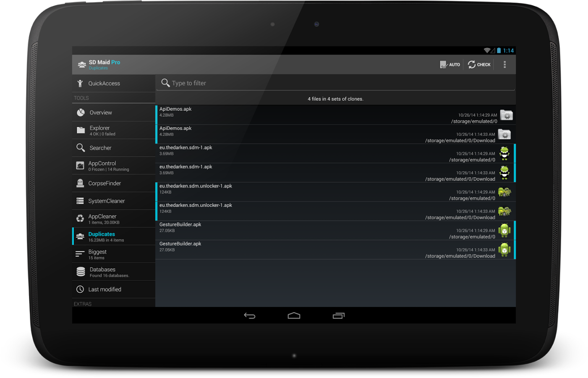Click the SD Maid droid icon at 1:14:33
This screenshot has height=378, width=588.
504,173
